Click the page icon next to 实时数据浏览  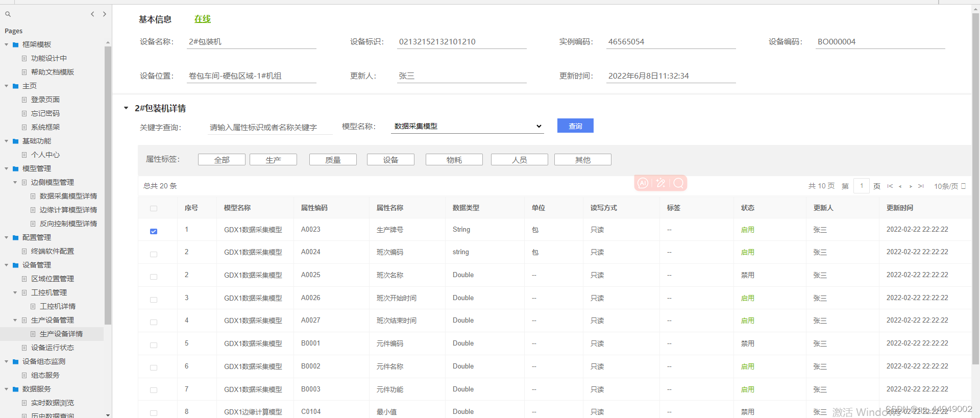[24, 403]
